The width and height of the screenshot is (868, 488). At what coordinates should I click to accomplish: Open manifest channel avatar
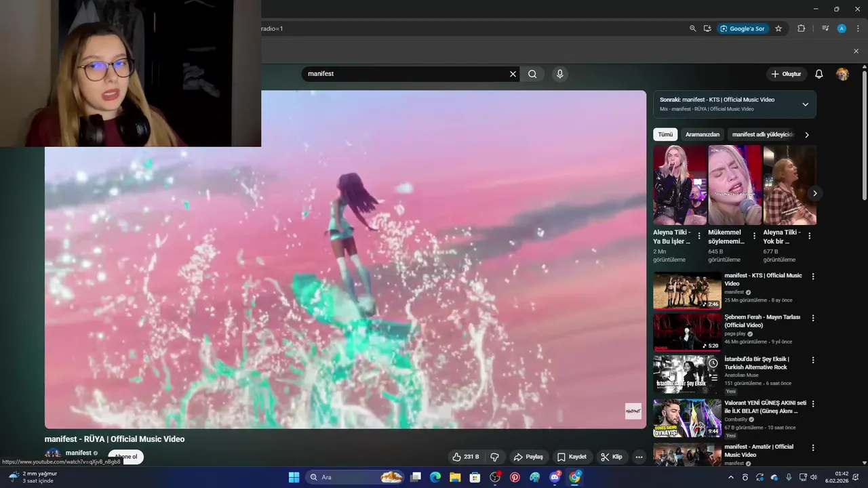53,453
